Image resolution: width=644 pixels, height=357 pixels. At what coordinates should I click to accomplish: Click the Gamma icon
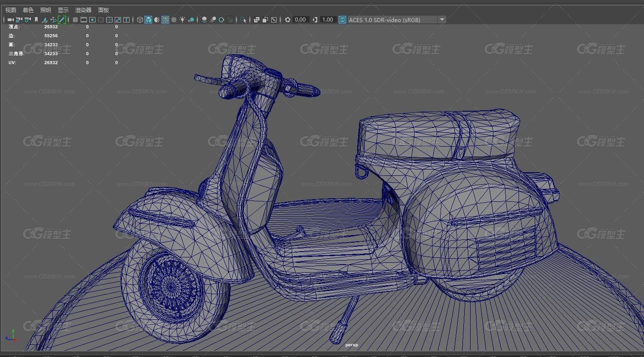pyautogui.click(x=315, y=20)
